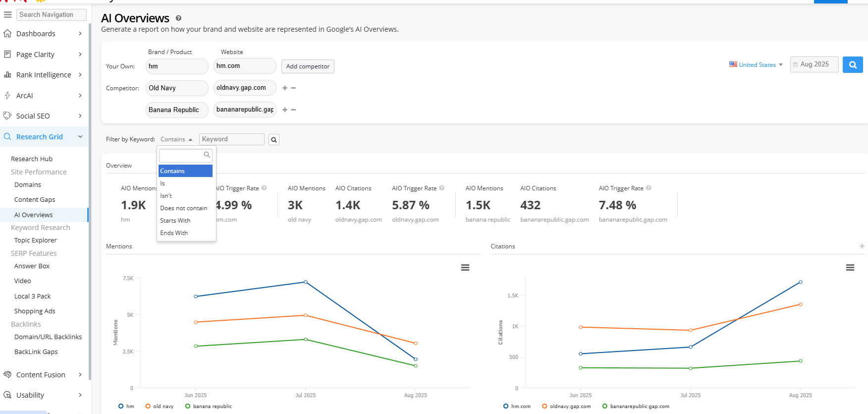Click the blue search report button
The width and height of the screenshot is (868, 414).
tap(852, 64)
